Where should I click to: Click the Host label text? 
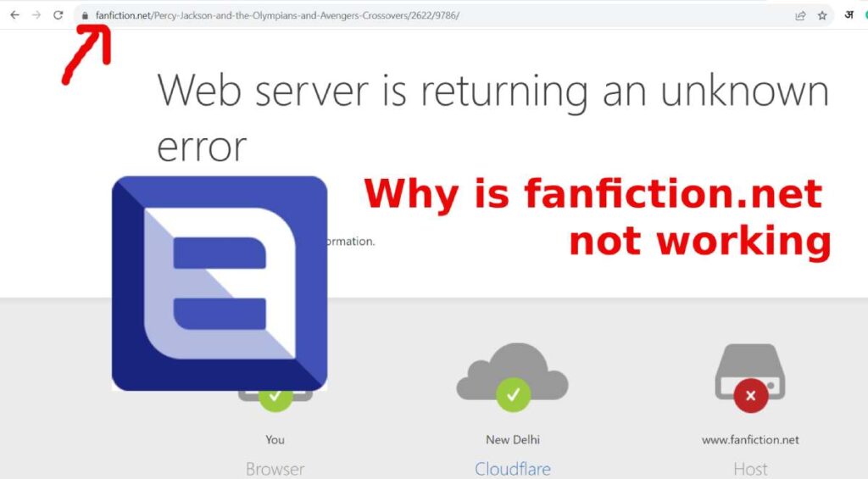coord(750,469)
